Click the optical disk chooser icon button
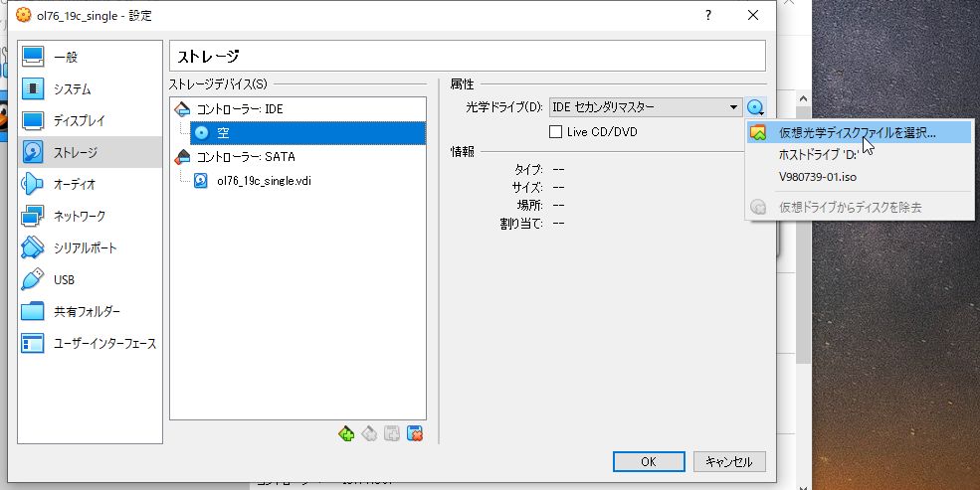The height and width of the screenshot is (490, 980). click(755, 107)
